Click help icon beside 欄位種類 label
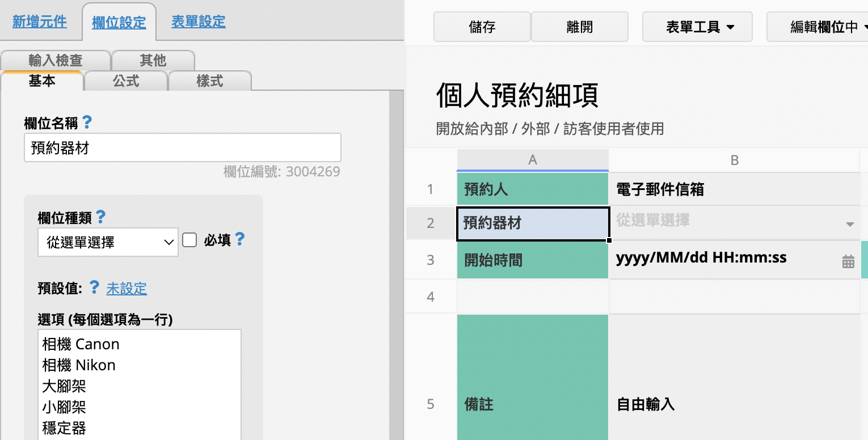Viewport: 868px width, 440px height. pos(100,216)
